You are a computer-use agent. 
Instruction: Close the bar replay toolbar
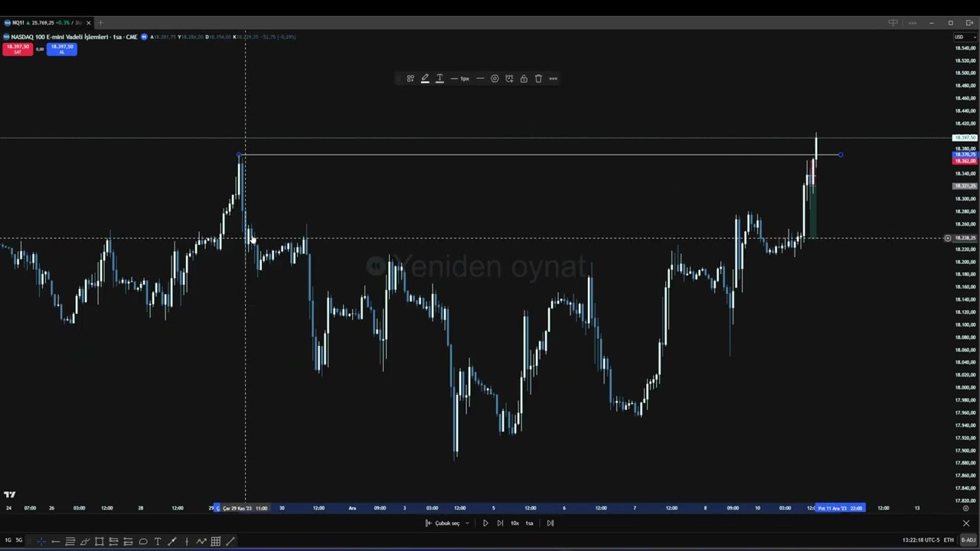tap(966, 523)
